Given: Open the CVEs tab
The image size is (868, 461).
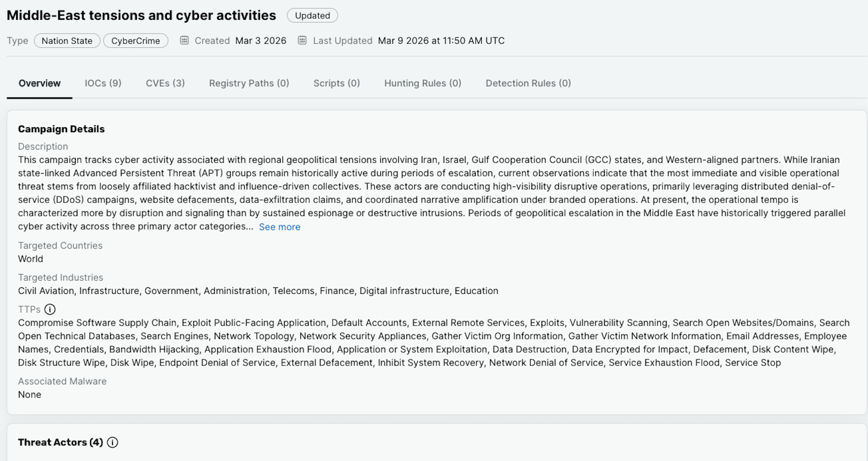Looking at the screenshot, I should (x=165, y=83).
